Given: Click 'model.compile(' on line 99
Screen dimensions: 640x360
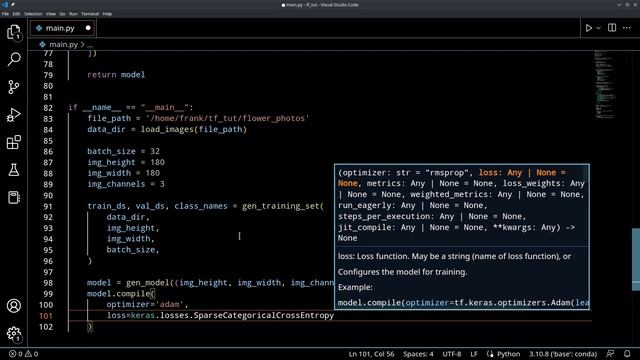Looking at the screenshot, I should tap(121, 294).
